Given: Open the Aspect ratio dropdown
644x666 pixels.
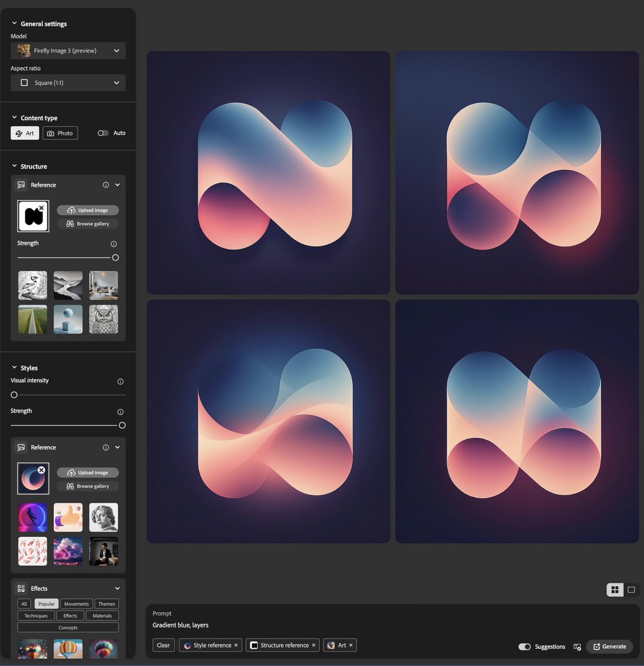Looking at the screenshot, I should tap(68, 82).
